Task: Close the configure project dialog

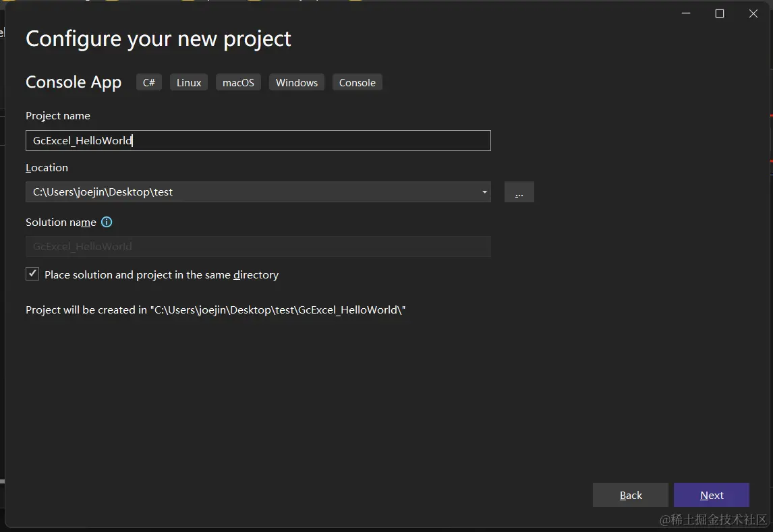Action: (753, 13)
